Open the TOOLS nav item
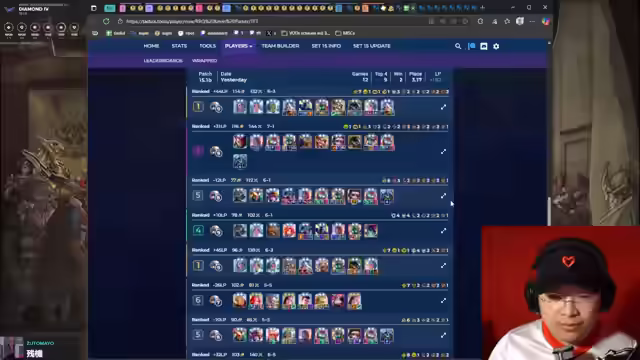Screen dimensions: 640x360 [x=207, y=46]
